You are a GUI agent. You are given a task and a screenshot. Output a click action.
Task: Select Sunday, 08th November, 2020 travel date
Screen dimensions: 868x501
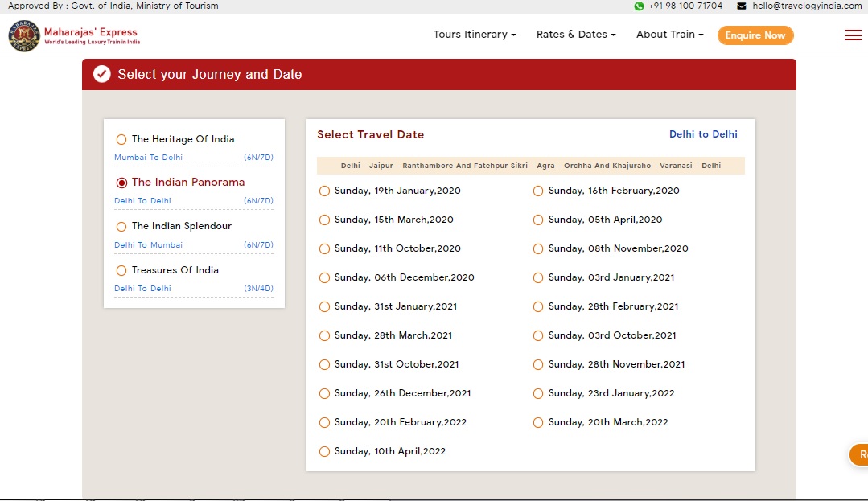click(539, 249)
